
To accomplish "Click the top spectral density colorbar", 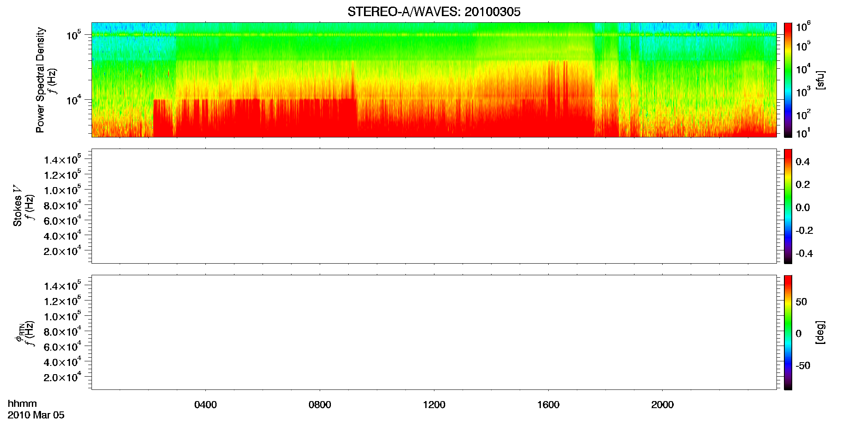I will pos(788,80).
